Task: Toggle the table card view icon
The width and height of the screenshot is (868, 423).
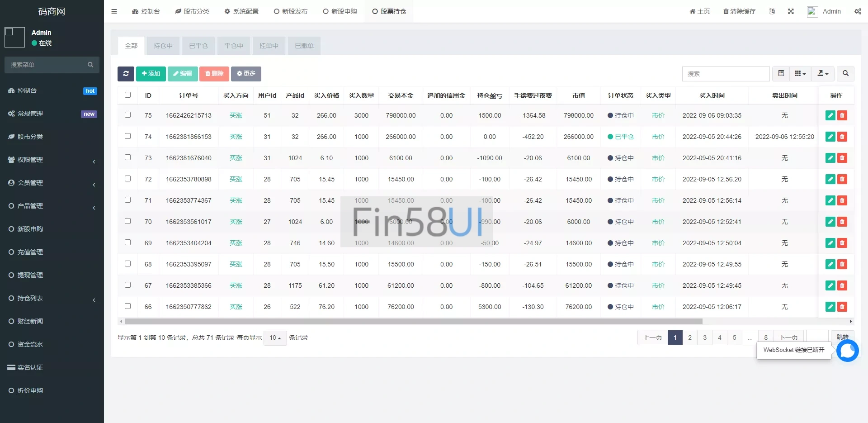Action: coord(781,74)
